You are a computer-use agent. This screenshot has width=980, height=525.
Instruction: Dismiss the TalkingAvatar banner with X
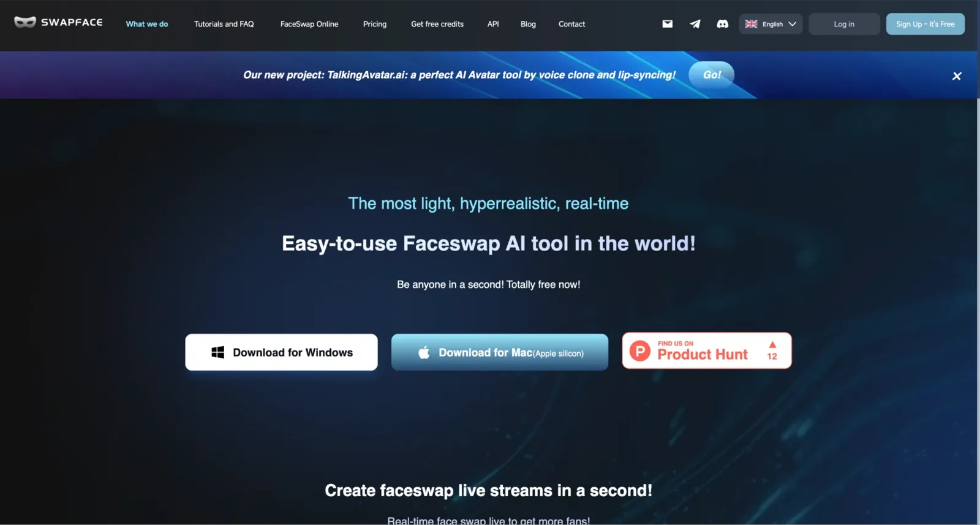coord(957,76)
